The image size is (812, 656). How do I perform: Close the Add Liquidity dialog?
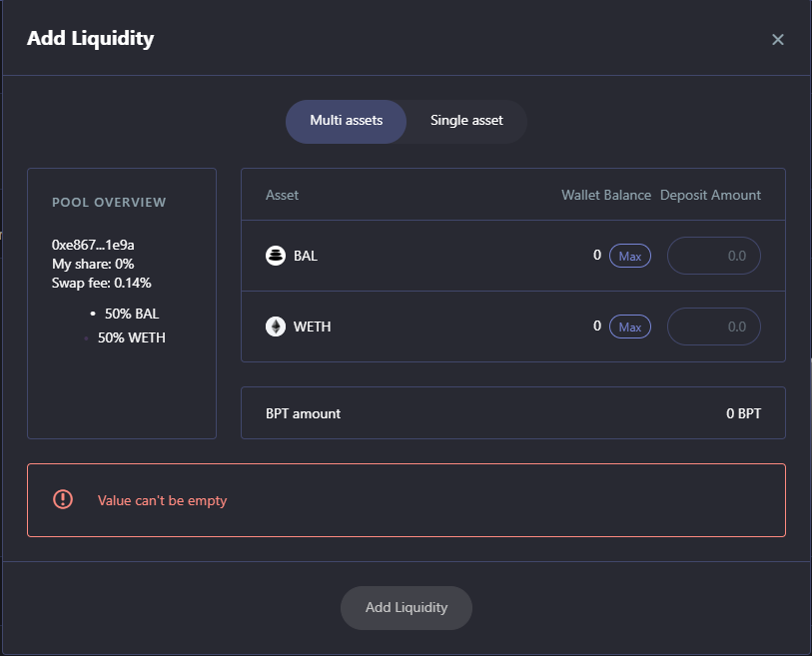coord(778,40)
